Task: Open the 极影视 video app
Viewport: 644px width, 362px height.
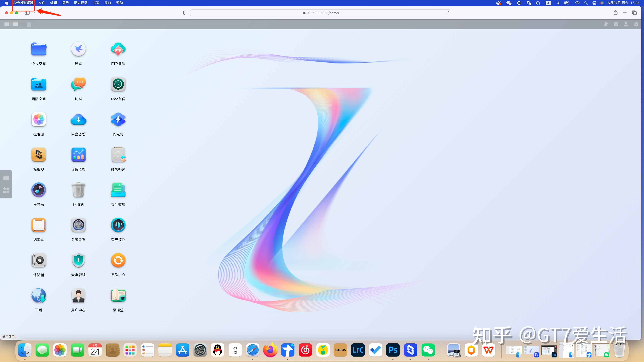Action: [x=38, y=155]
